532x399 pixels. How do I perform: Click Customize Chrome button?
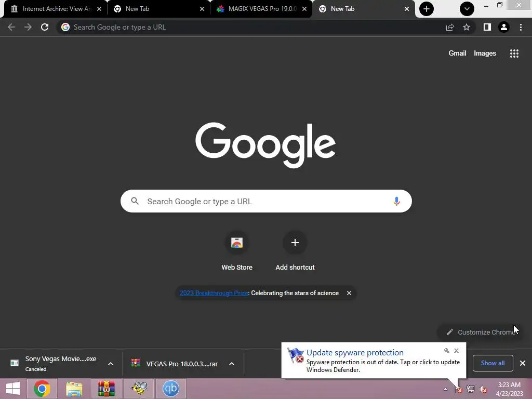[481, 332]
